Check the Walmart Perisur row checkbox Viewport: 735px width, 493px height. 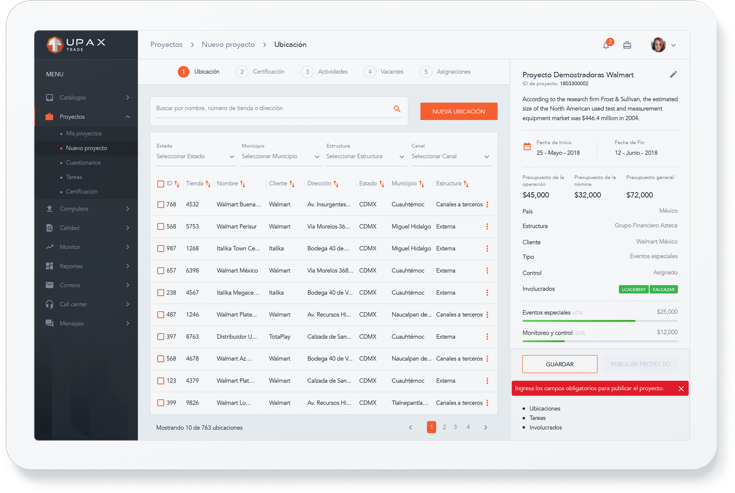tap(160, 226)
